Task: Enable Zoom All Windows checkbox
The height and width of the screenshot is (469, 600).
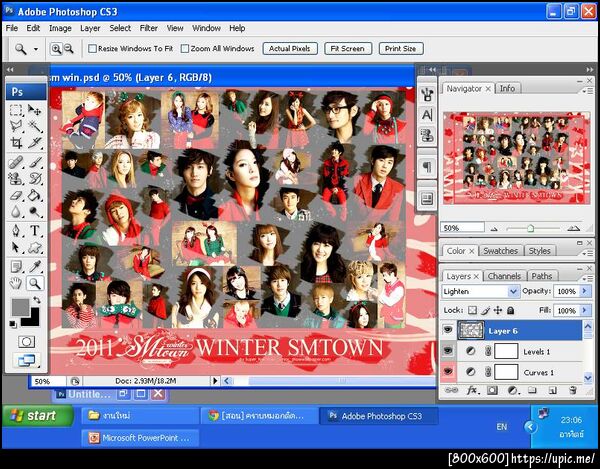Action: [x=185, y=49]
